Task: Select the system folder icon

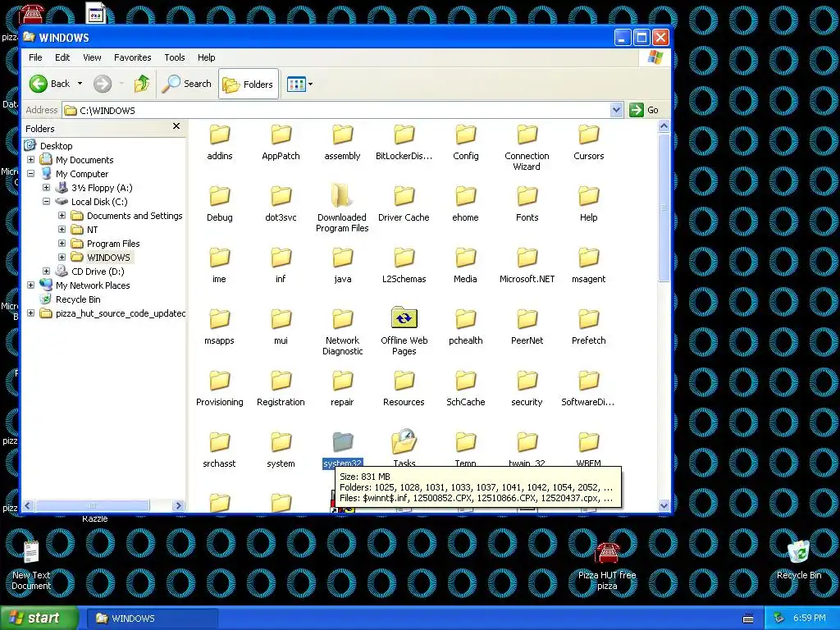Action: tap(281, 442)
